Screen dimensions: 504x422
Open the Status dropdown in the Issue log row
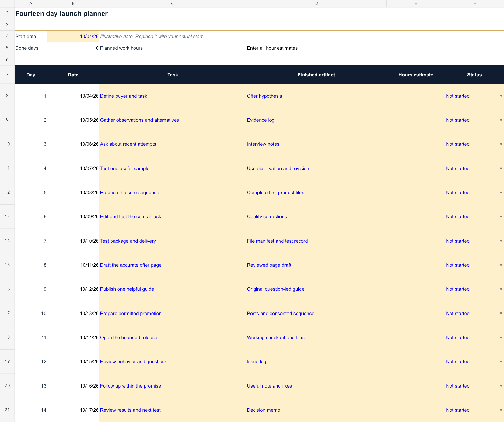pyautogui.click(x=501, y=362)
